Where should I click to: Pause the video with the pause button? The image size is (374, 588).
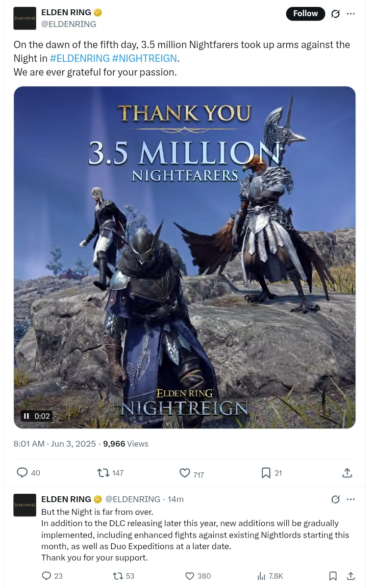(26, 416)
